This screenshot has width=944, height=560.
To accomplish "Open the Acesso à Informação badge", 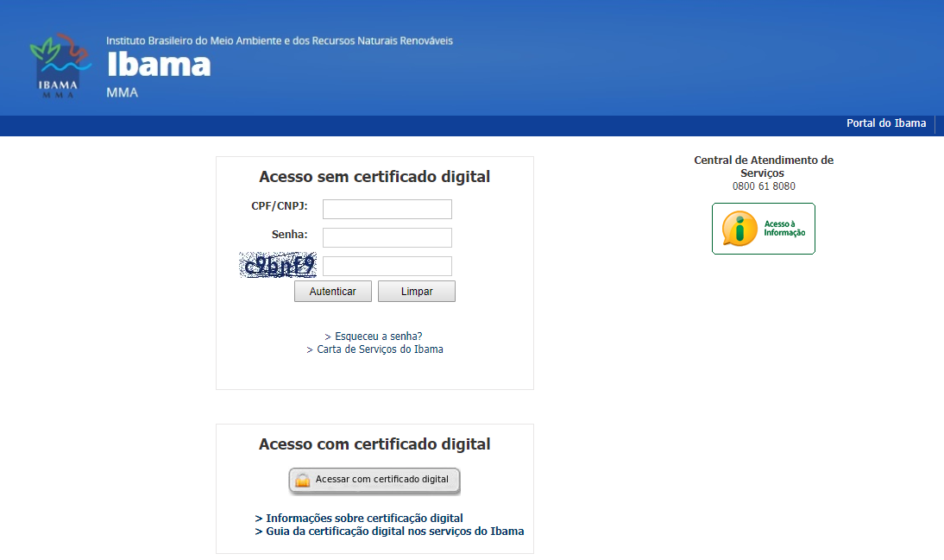I will 764,229.
